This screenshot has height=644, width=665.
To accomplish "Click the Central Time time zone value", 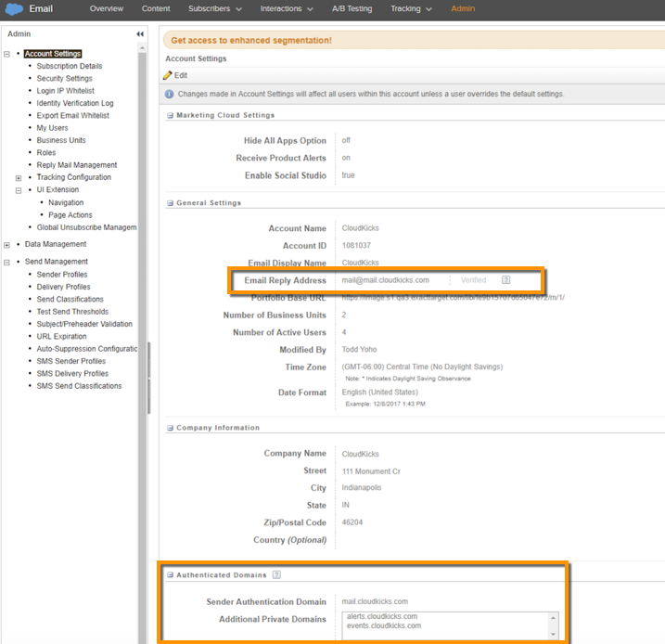I will pyautogui.click(x=422, y=367).
